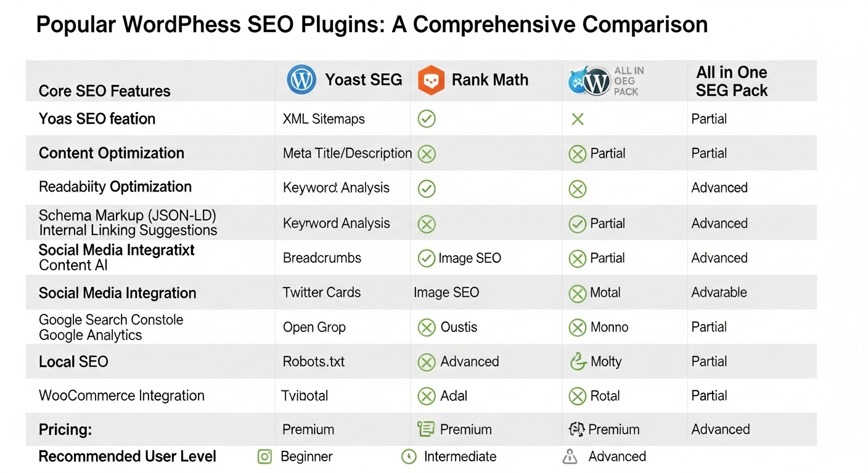Select the All in One SEG Pack header
This screenshot has height=473, width=868.
coord(732,81)
